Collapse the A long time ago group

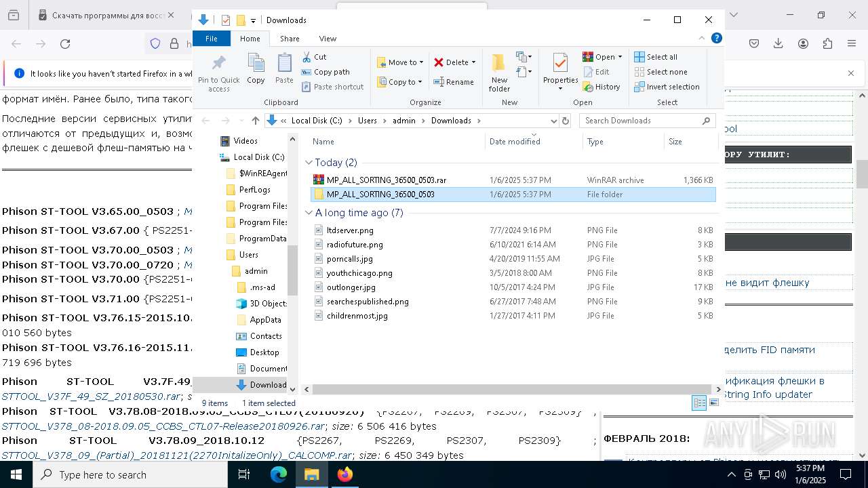coord(309,213)
